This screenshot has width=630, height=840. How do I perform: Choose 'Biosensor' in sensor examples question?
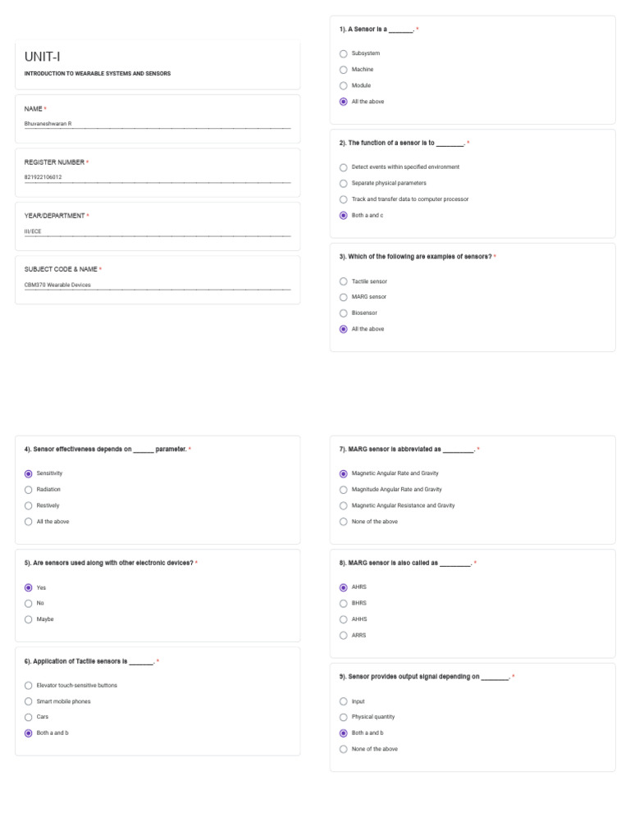pyautogui.click(x=344, y=313)
